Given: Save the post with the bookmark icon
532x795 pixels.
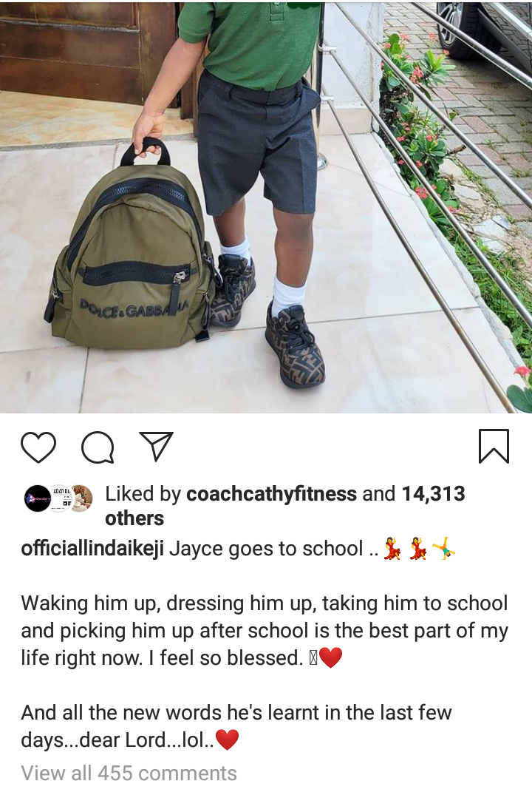Looking at the screenshot, I should point(494,446).
